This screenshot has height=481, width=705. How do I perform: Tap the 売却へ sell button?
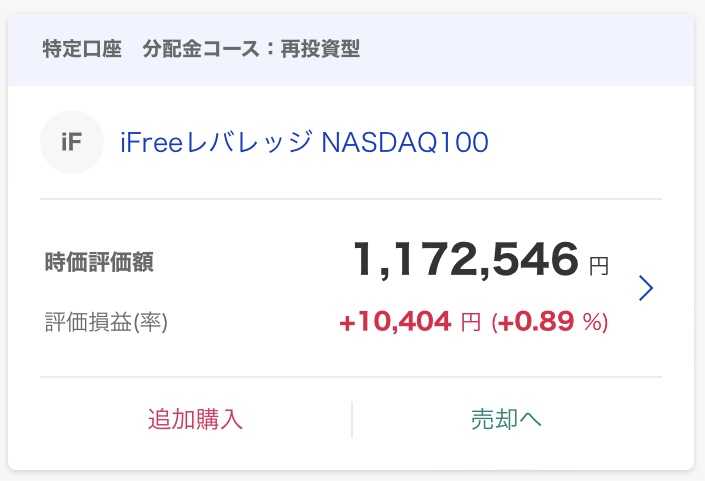point(506,419)
